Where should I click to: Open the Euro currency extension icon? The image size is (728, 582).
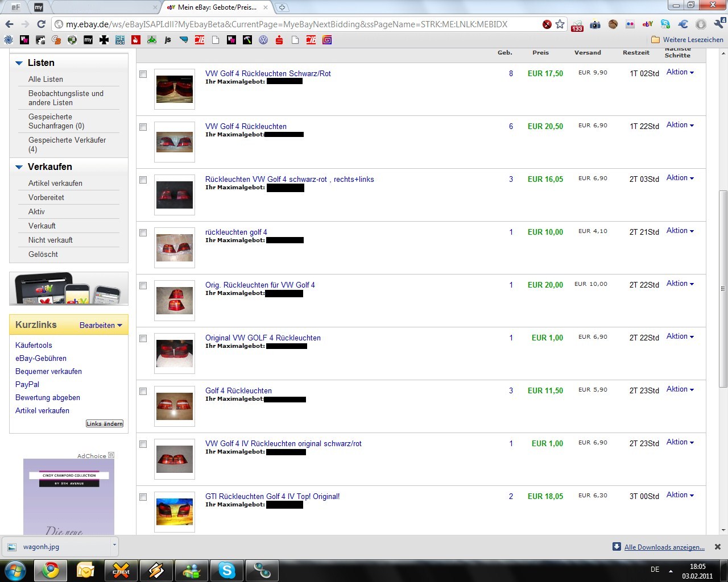pos(684,24)
